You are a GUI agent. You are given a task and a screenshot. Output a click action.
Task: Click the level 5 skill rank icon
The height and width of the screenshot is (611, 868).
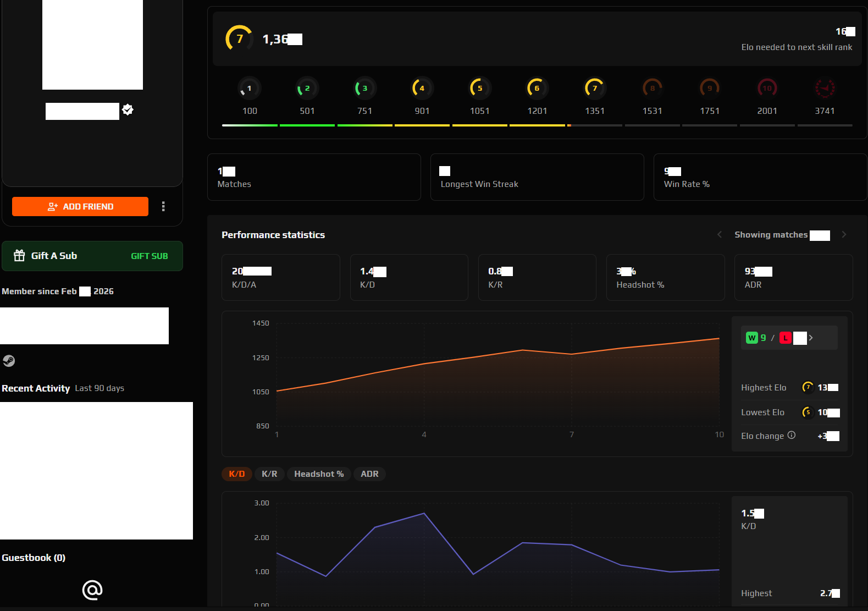[x=479, y=89]
